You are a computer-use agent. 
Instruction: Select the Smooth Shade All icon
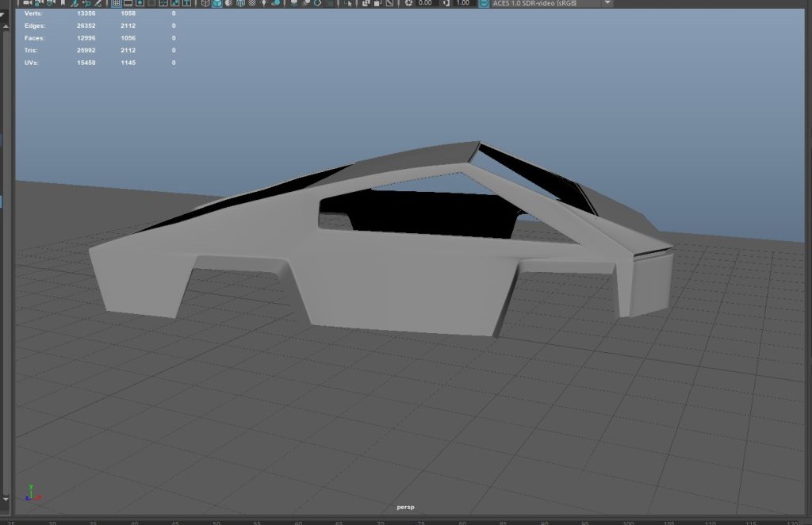coord(217,3)
